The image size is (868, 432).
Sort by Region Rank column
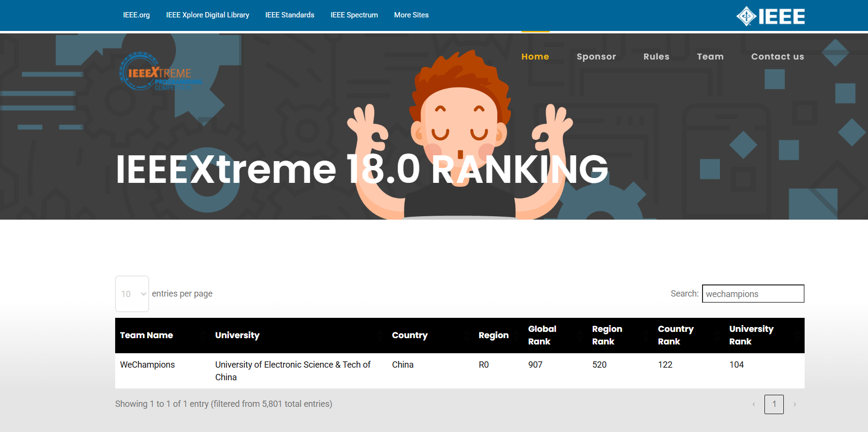620,335
